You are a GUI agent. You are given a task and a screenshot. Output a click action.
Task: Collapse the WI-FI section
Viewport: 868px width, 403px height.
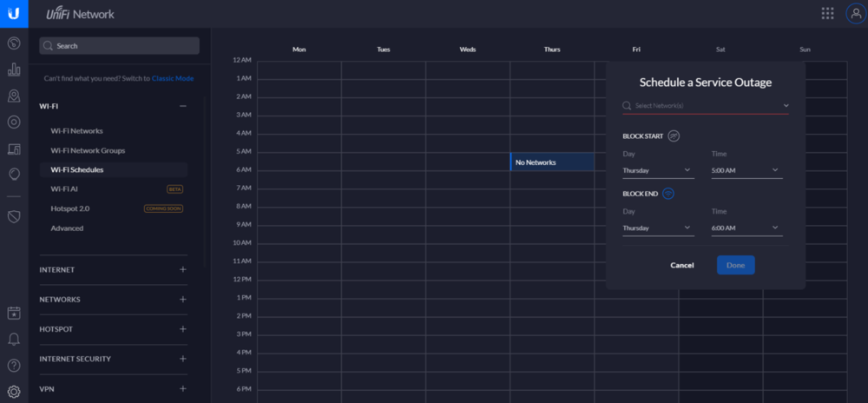coord(183,106)
